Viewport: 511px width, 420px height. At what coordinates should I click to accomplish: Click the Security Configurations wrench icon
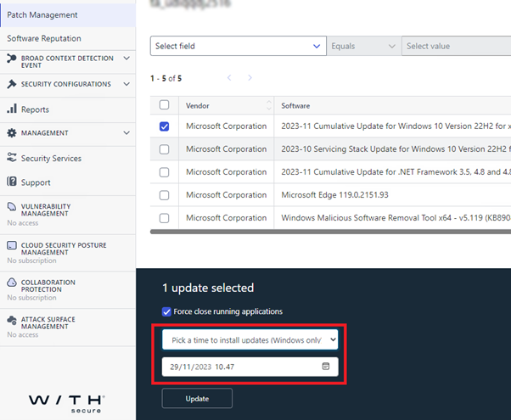pyautogui.click(x=12, y=84)
